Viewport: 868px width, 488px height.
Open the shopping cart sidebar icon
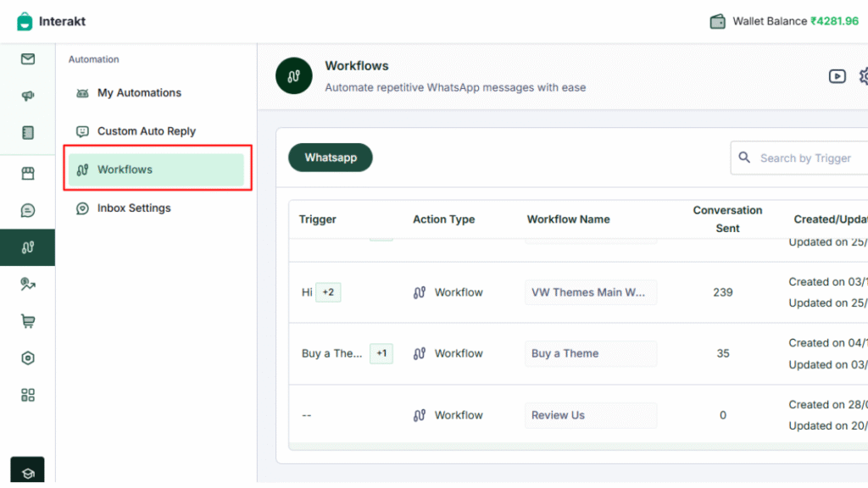coord(28,322)
